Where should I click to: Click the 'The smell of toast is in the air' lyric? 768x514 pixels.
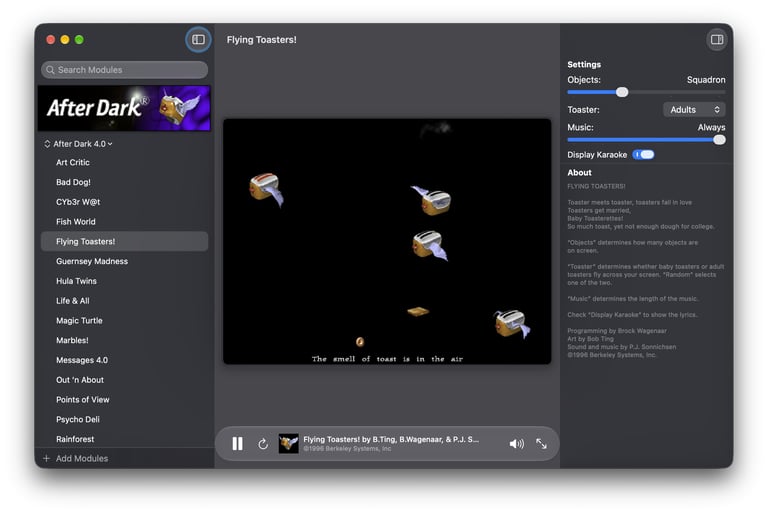[387, 359]
